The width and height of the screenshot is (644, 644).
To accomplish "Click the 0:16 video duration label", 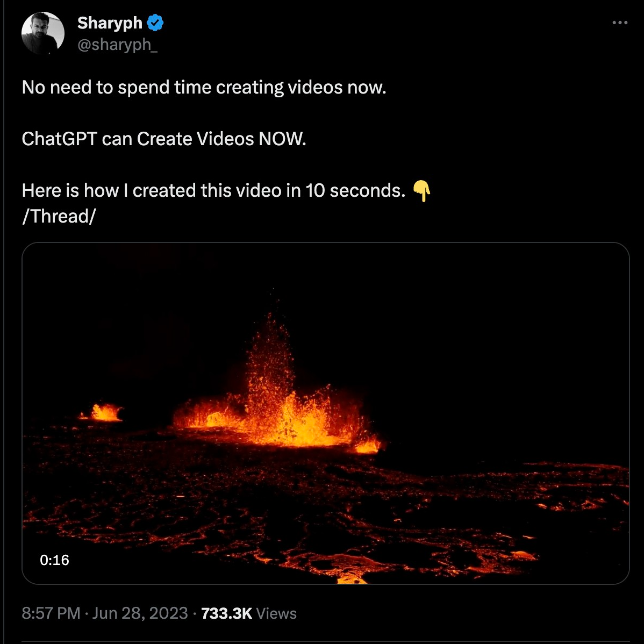I will pyautogui.click(x=54, y=560).
